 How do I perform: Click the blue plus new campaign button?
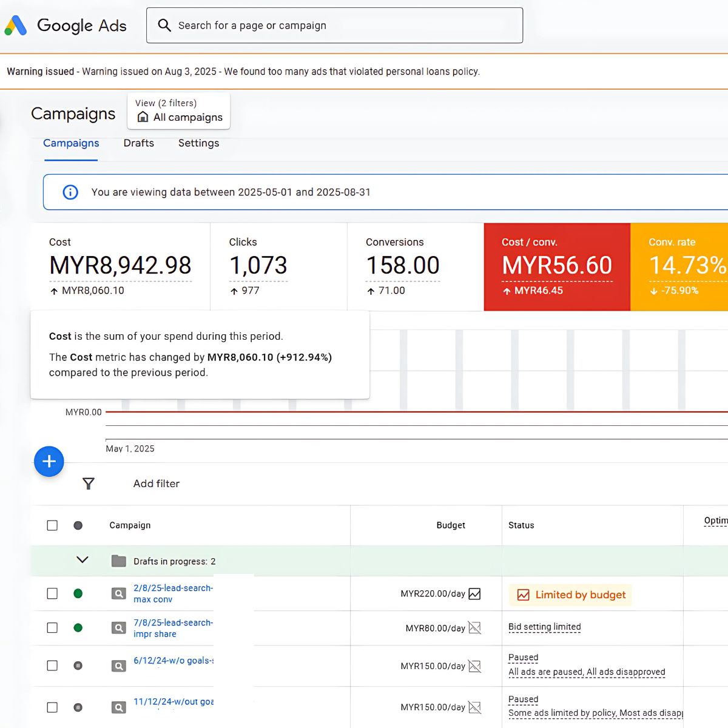[x=49, y=461]
